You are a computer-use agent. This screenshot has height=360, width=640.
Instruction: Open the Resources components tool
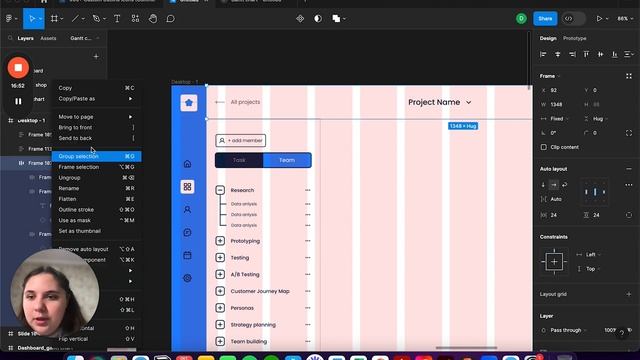135,19
